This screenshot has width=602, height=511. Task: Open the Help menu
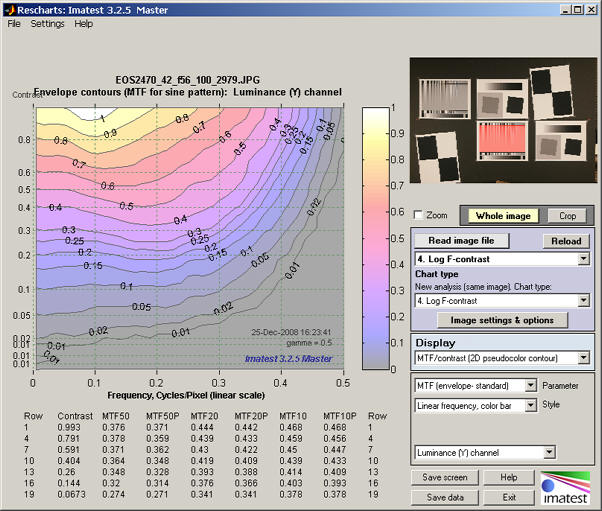(x=83, y=24)
